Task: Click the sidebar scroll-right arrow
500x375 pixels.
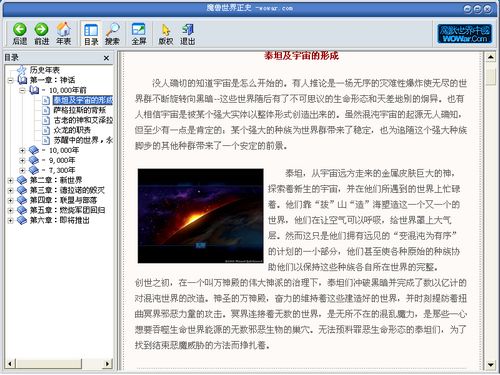Action: [108, 364]
